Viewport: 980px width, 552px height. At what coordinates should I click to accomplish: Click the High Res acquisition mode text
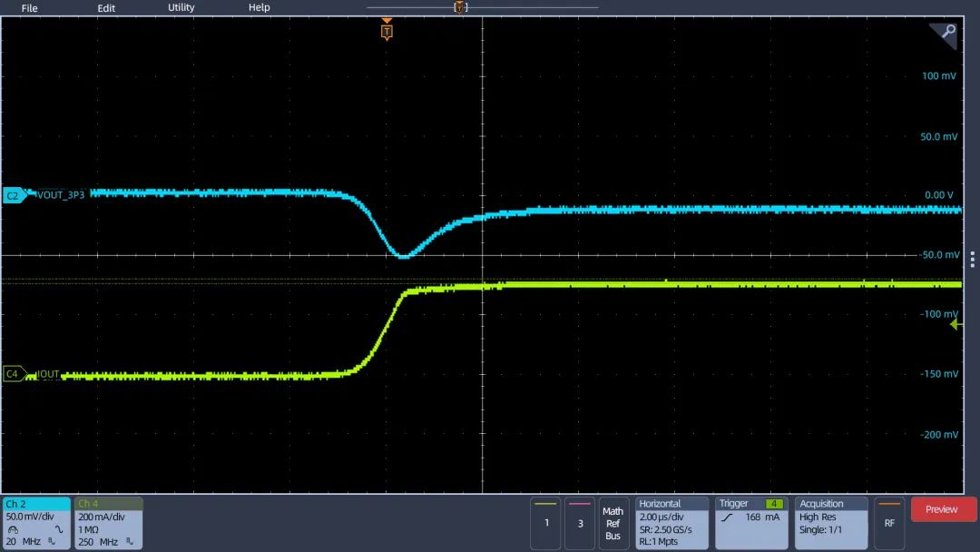(818, 517)
